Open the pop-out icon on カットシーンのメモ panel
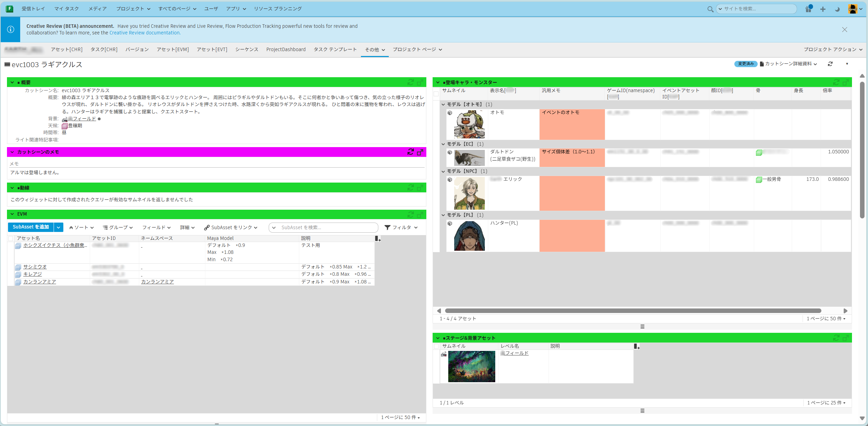 [419, 152]
